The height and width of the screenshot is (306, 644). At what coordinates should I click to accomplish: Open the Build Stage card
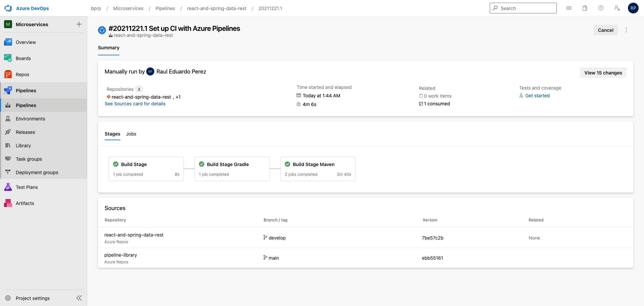pyautogui.click(x=146, y=169)
